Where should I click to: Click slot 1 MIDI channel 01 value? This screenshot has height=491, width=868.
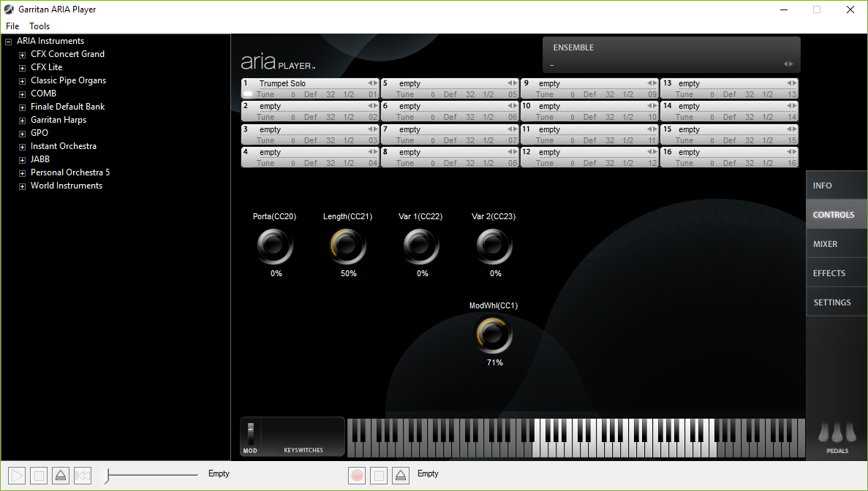372,94
